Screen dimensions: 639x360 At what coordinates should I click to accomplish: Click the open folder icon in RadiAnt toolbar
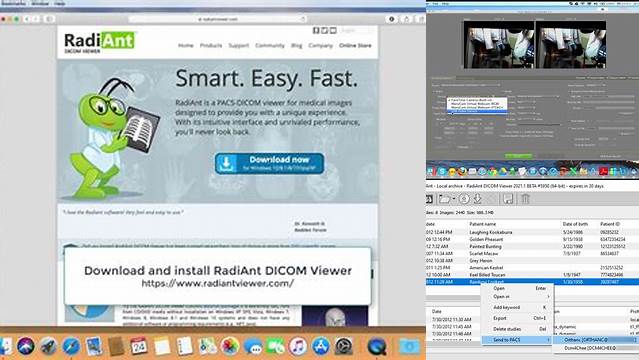click(x=445, y=199)
